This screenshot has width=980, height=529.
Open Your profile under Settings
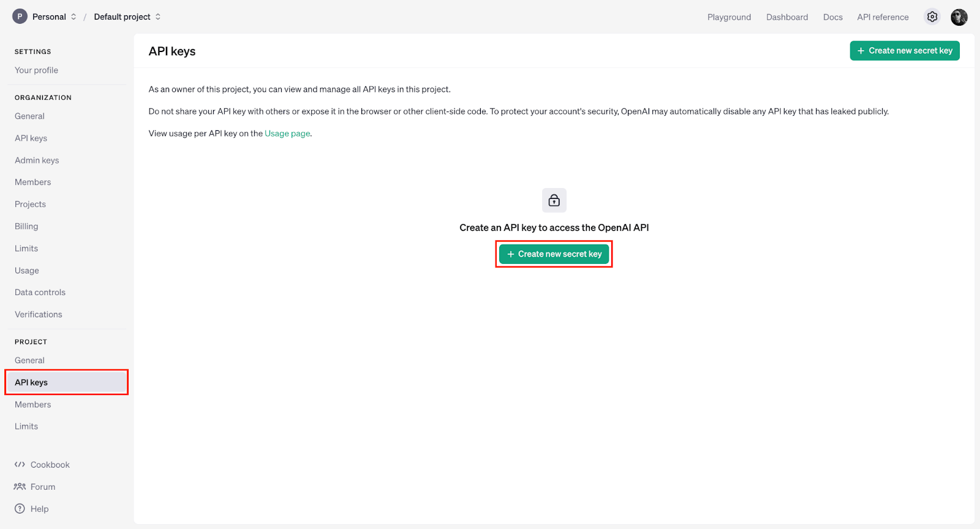(36, 70)
